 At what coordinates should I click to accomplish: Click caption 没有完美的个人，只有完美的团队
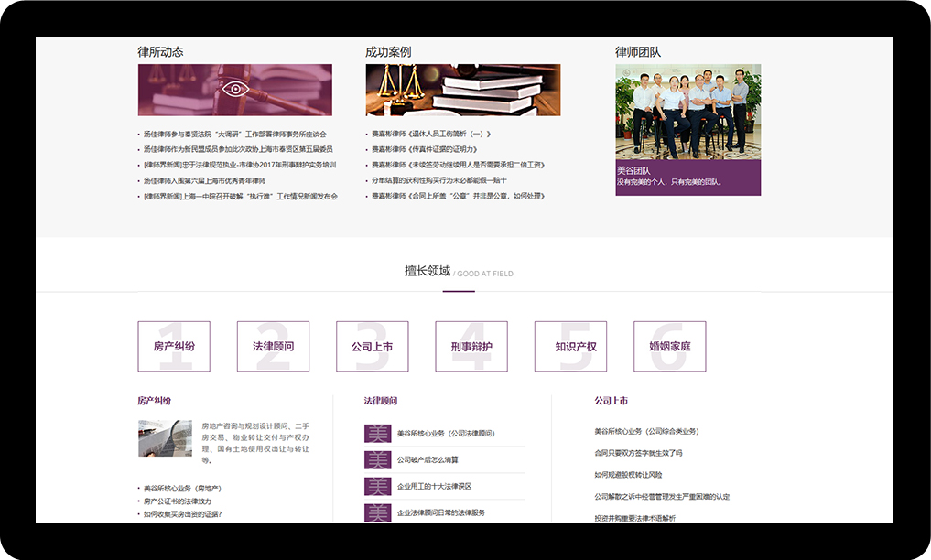pyautogui.click(x=669, y=182)
